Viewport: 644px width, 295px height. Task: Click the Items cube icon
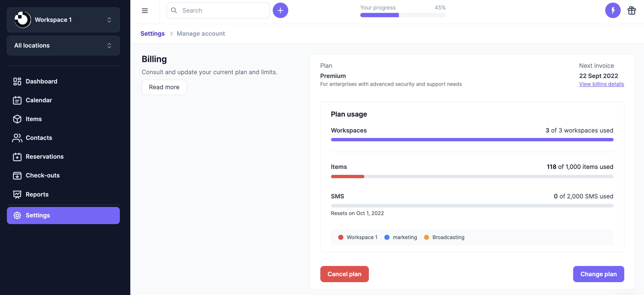17,119
